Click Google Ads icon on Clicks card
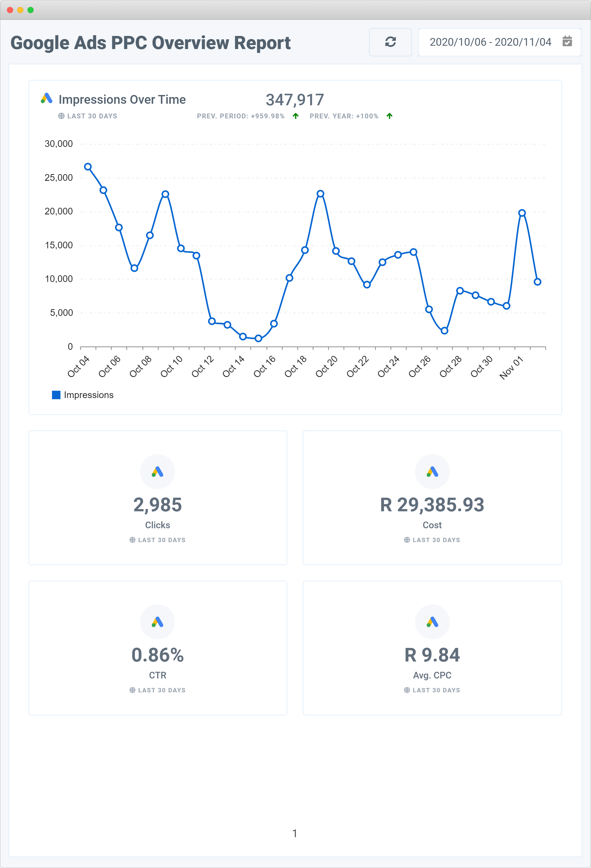 [x=158, y=471]
